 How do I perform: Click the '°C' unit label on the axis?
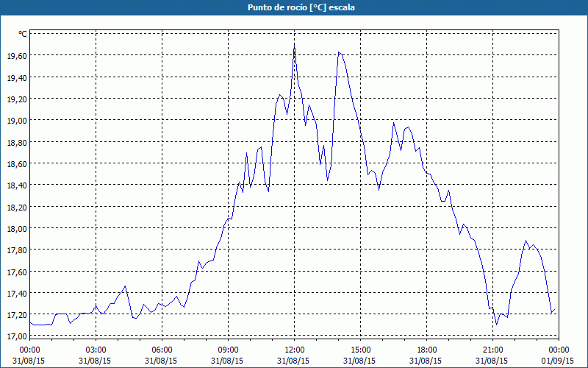coord(23,34)
